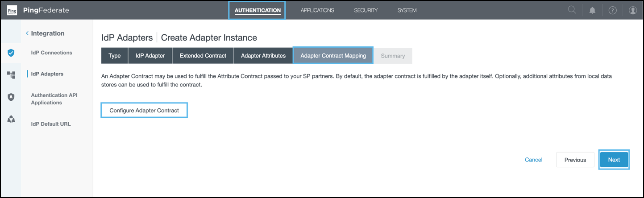
Task: Open the Applications top menu
Action: click(x=317, y=10)
